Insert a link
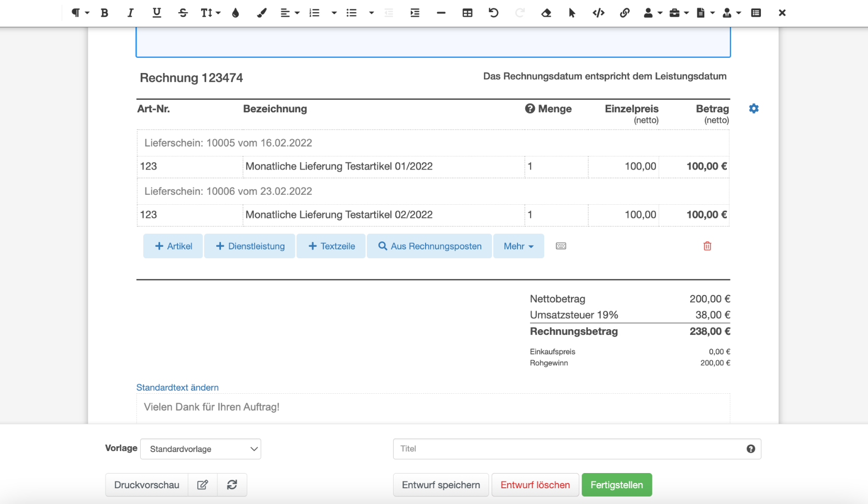The width and height of the screenshot is (868, 504). pyautogui.click(x=624, y=13)
